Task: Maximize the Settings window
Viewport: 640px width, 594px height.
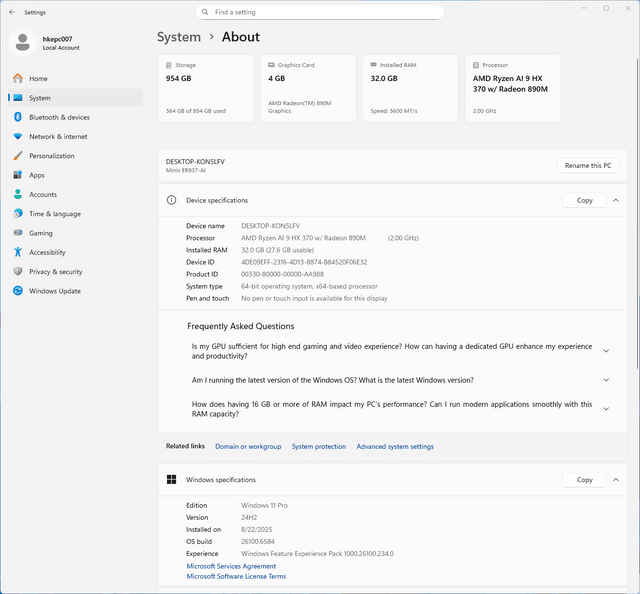Action: click(606, 8)
